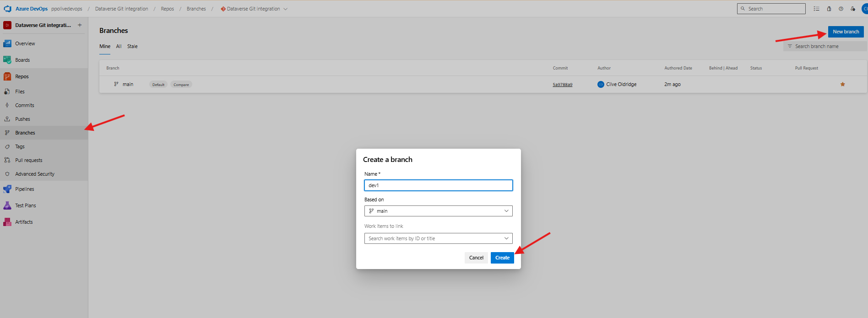Click the Repos breadcrumb link
This screenshot has width=868, height=318.
[x=167, y=9]
